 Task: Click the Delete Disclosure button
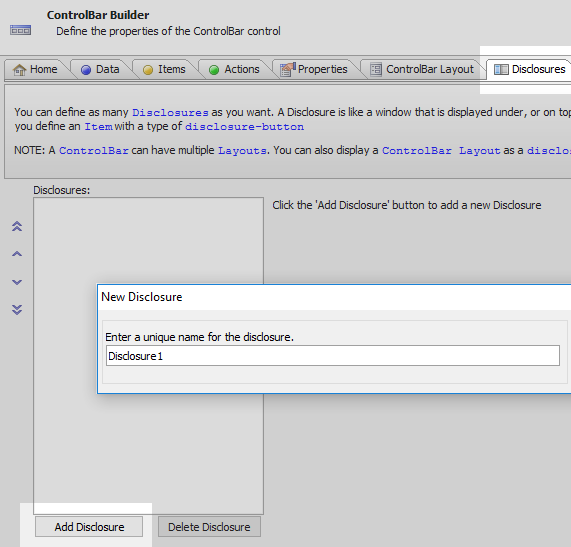pyautogui.click(x=209, y=527)
